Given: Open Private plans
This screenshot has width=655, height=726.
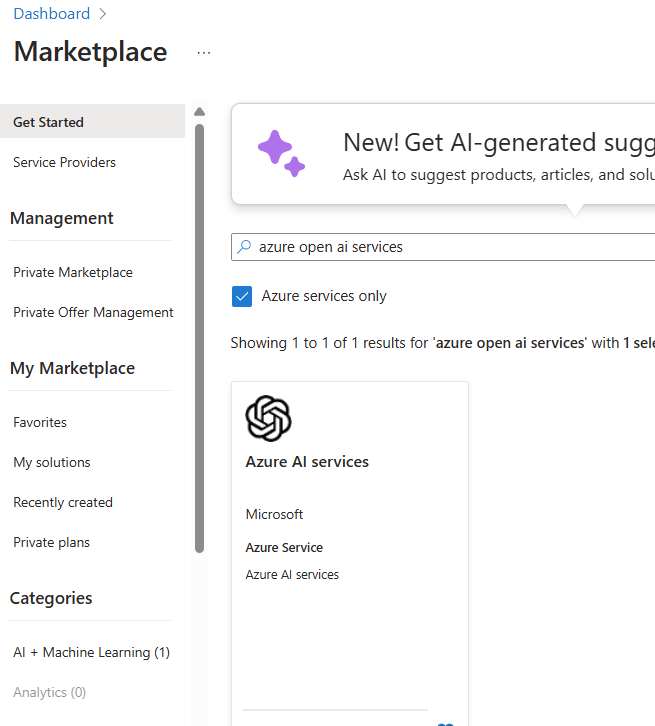Looking at the screenshot, I should pos(51,542).
